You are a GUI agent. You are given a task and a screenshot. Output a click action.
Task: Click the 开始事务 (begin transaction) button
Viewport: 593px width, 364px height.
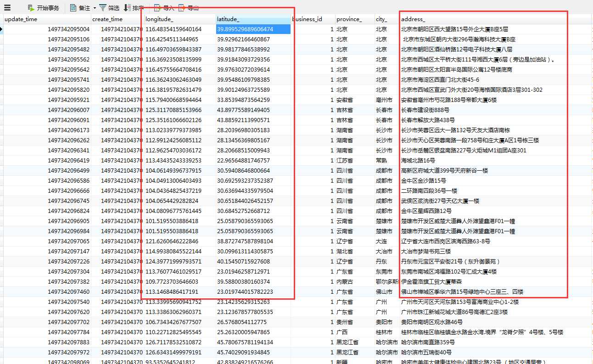[43, 8]
